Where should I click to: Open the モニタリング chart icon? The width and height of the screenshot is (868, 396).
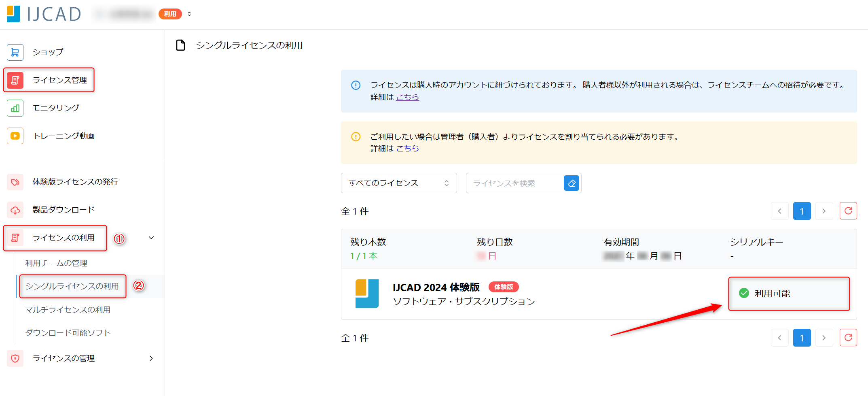click(15, 108)
